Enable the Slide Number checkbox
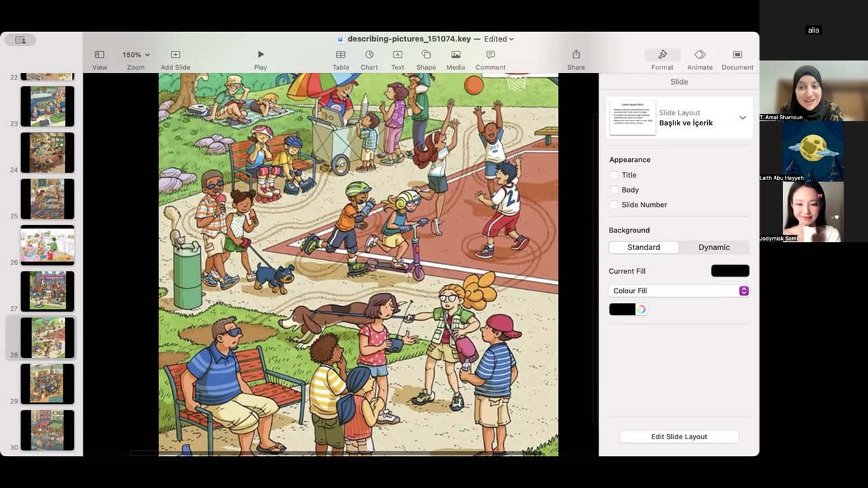Viewport: 868px width, 488px height. click(x=614, y=205)
